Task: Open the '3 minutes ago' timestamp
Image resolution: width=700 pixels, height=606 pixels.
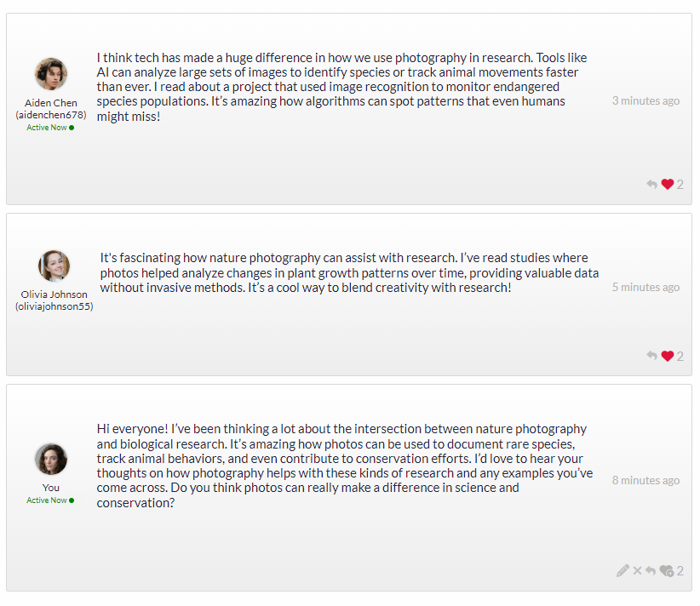Action: (x=645, y=100)
